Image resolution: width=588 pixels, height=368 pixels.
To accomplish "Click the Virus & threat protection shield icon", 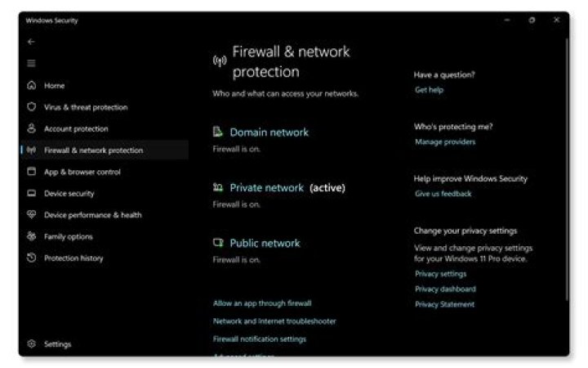I will (x=31, y=107).
